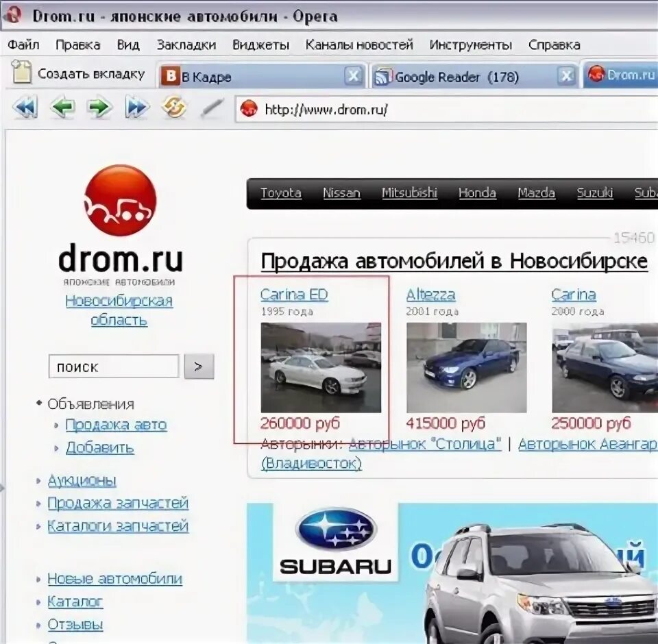
Task: Click the fast forward navigation icon
Action: point(137,108)
